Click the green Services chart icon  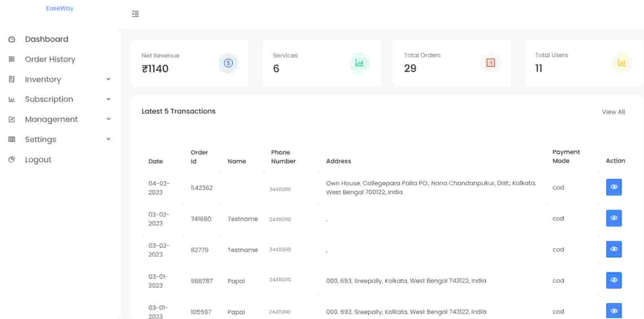point(359,63)
